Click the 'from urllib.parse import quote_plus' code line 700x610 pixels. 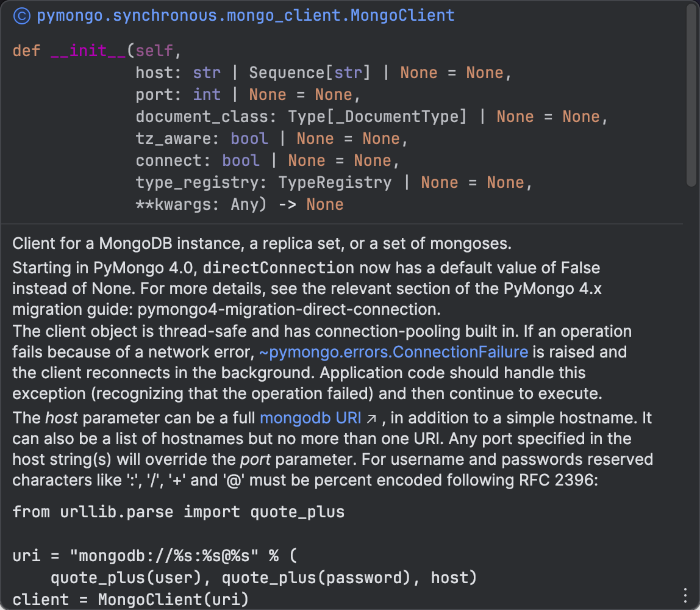pyautogui.click(x=179, y=512)
